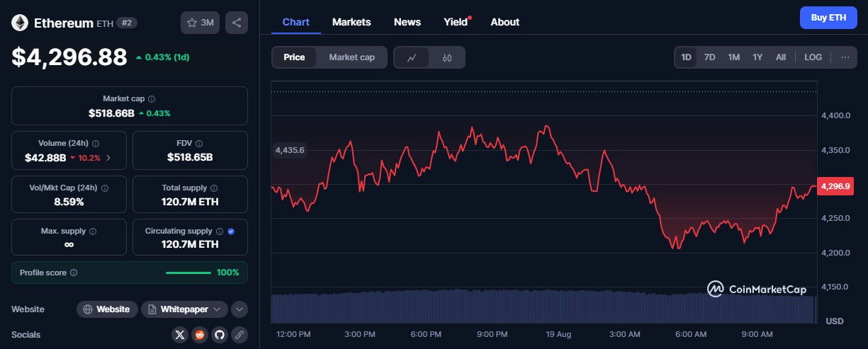Screen dimensions: 868x349
Task: Click Vol/Mkt Cap (24h) info icon
Action: click(105, 188)
